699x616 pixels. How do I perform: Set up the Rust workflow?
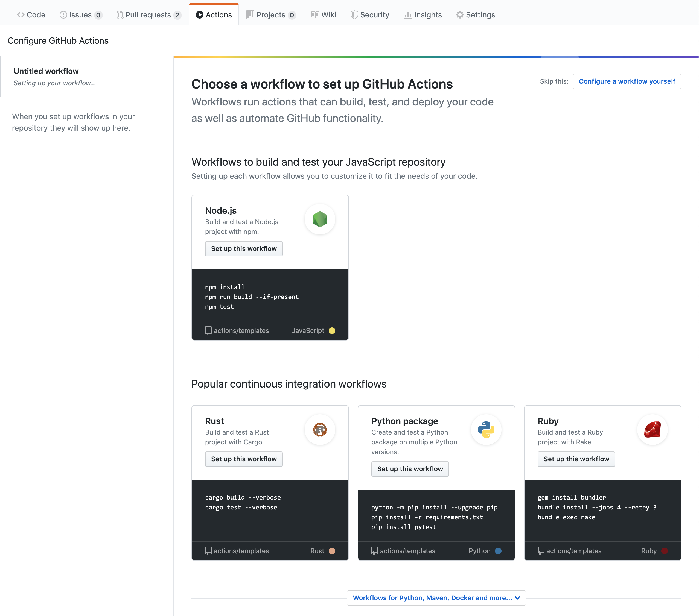tap(243, 459)
